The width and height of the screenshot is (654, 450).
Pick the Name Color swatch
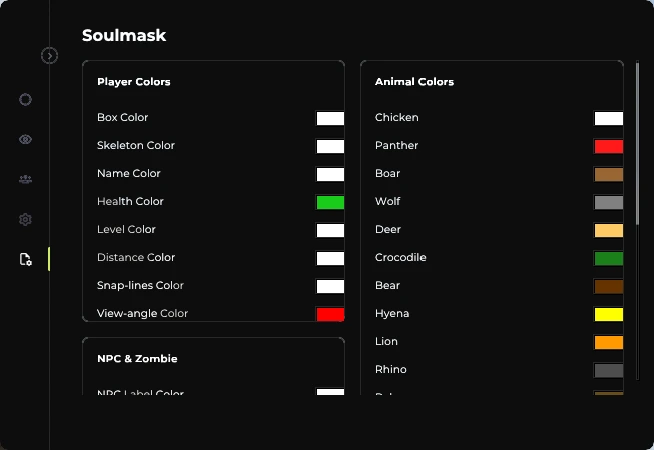click(330, 174)
